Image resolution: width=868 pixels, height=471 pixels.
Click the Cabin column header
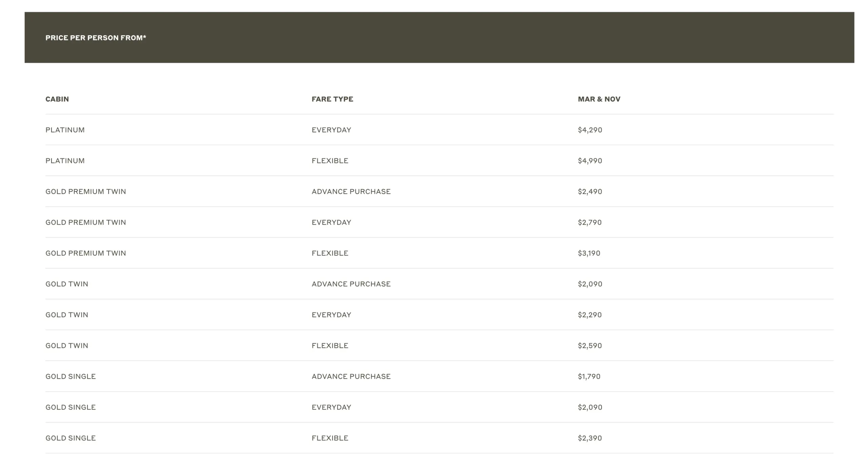coord(57,99)
